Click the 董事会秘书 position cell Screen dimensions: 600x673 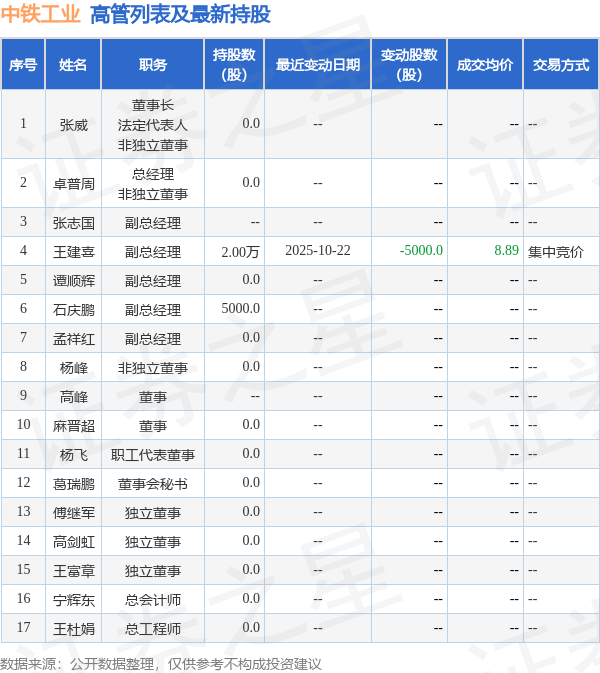[153, 484]
